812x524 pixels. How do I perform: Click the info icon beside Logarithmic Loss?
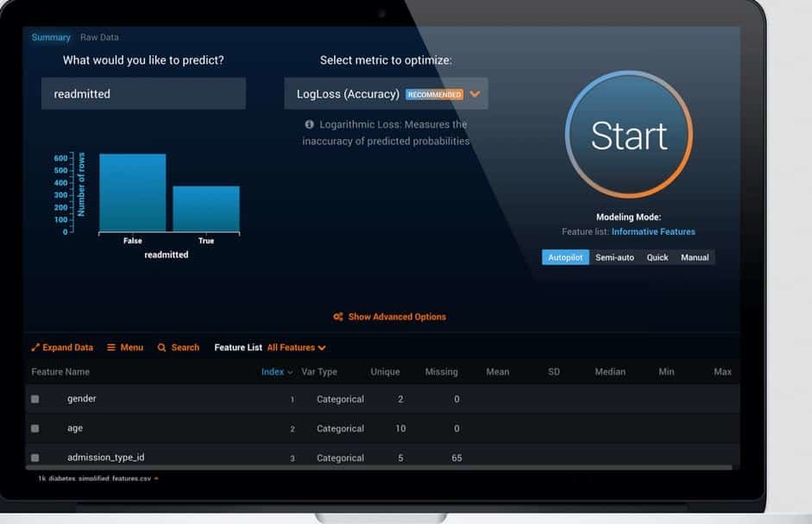point(310,124)
